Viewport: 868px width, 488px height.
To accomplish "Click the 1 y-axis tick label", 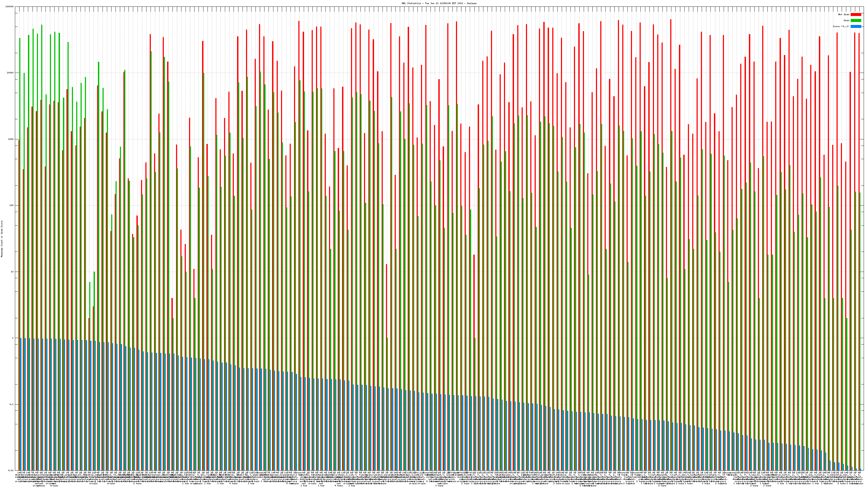I will pyautogui.click(x=13, y=338).
